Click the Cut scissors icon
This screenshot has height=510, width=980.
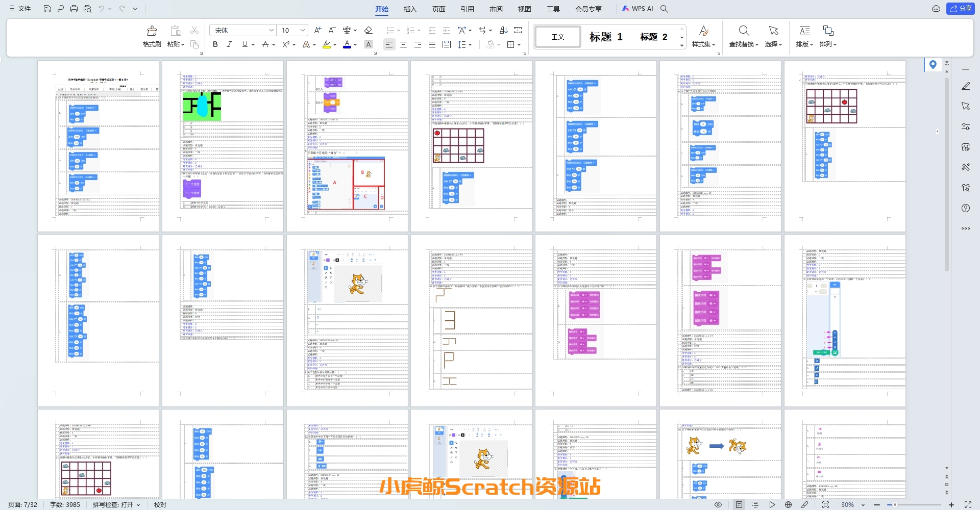click(194, 31)
